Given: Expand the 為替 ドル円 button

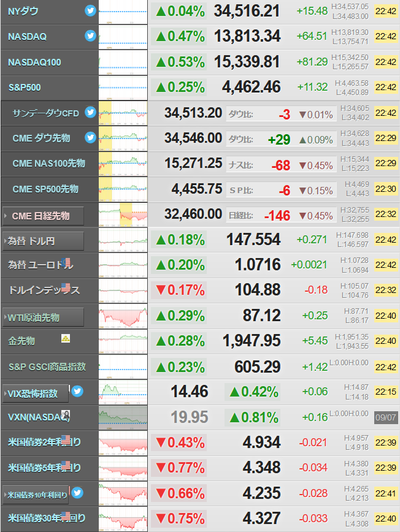Looking at the screenshot, I should point(43,241).
